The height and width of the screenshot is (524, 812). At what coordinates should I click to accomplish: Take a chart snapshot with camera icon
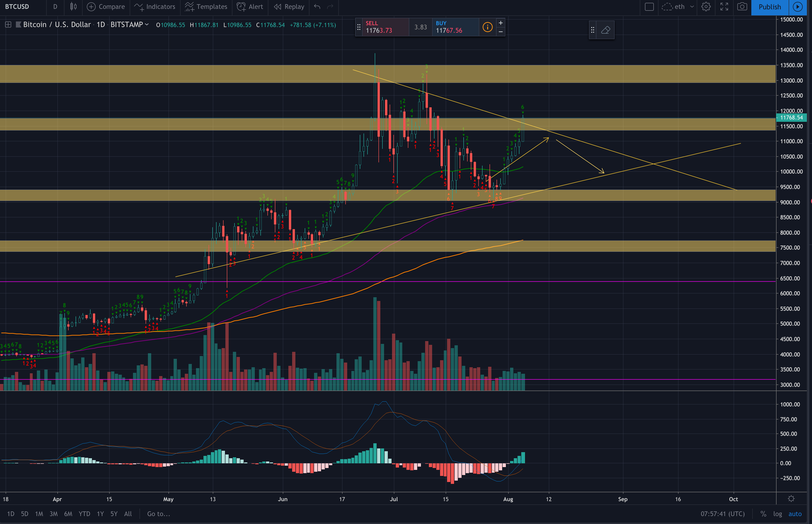coord(742,7)
